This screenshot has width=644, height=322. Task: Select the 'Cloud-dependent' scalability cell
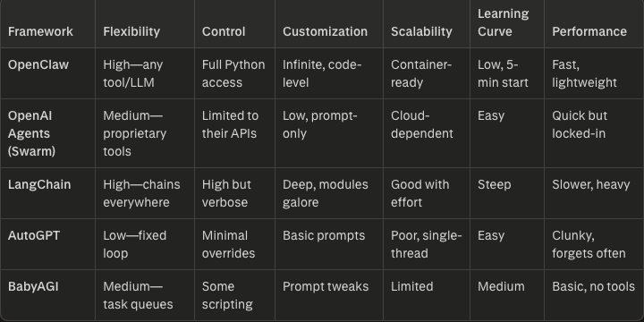pos(422,124)
